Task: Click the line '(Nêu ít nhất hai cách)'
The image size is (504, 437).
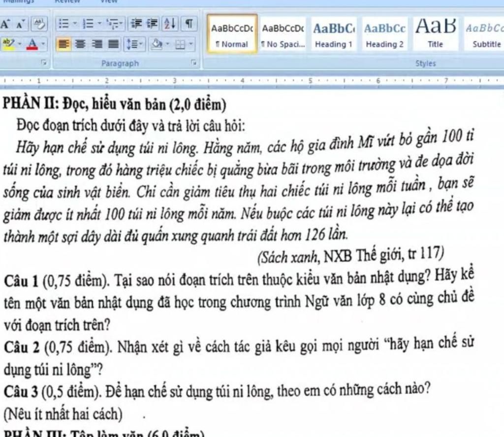Action: [x=63, y=414]
